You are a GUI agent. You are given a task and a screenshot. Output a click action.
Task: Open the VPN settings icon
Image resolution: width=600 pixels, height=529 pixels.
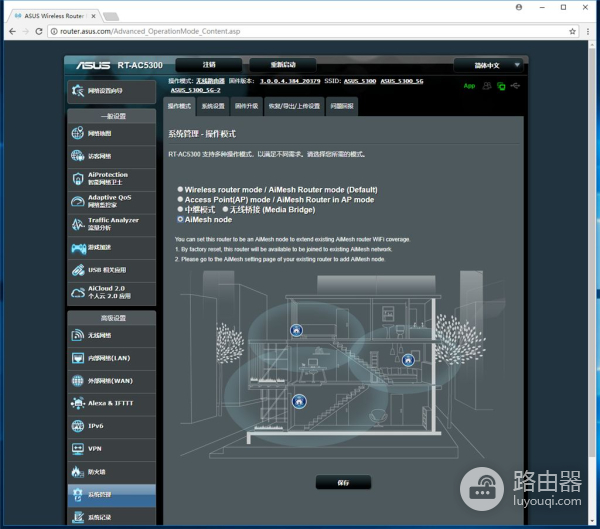point(78,449)
